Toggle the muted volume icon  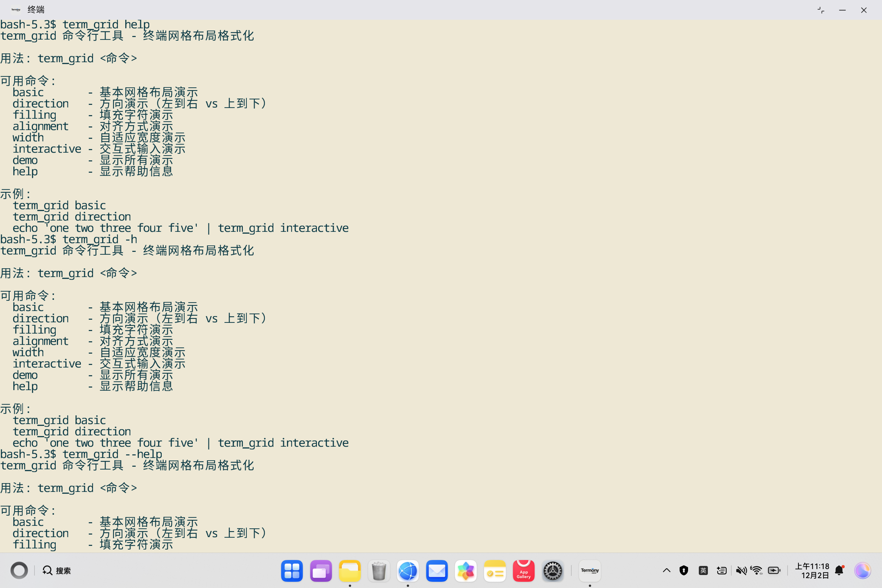tap(741, 571)
